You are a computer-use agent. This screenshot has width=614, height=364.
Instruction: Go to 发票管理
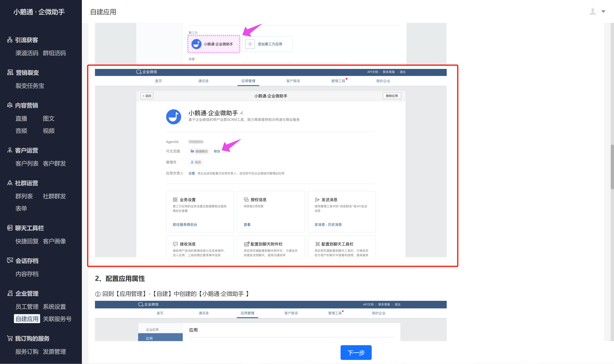click(54, 352)
